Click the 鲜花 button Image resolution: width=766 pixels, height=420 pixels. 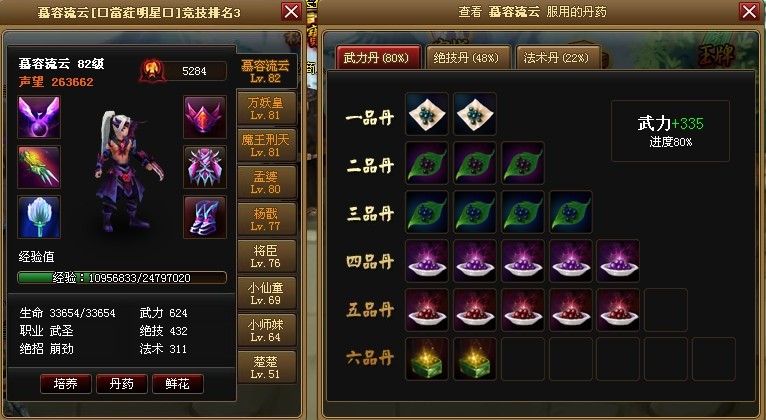click(x=178, y=384)
